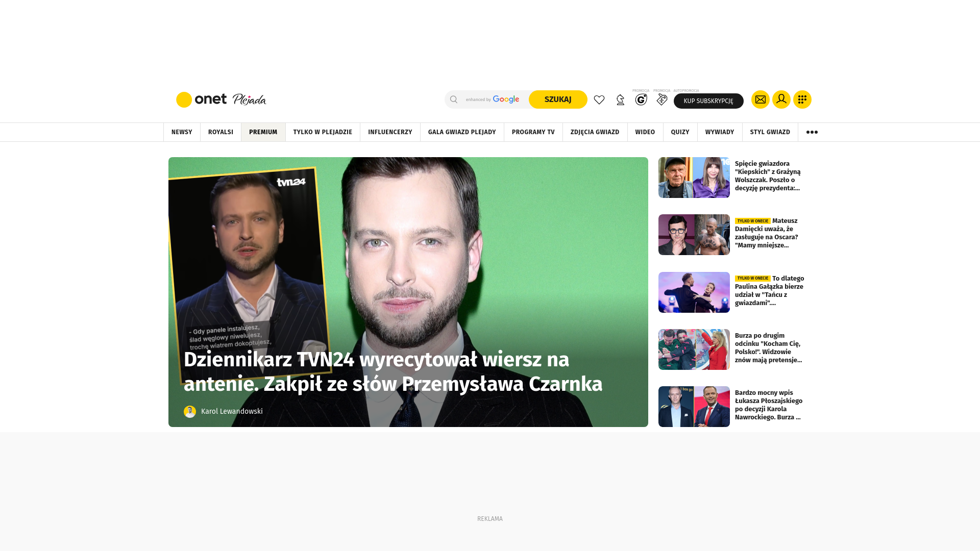The width and height of the screenshot is (980, 551).
Task: Click Karol Lewandowski author avatar
Action: click(190, 412)
